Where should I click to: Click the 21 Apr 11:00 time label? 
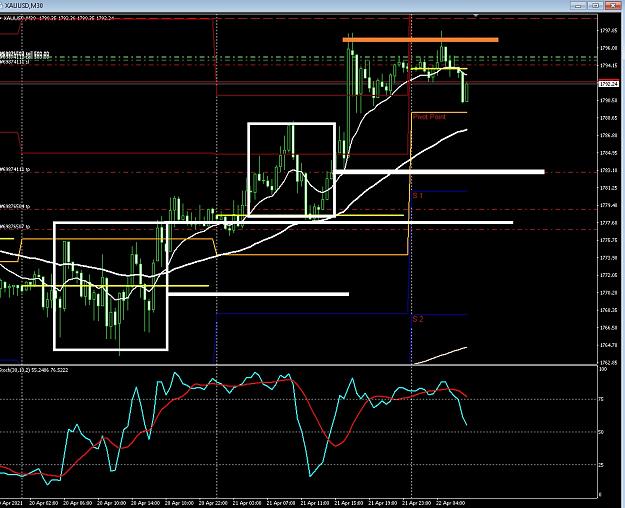tap(315, 503)
